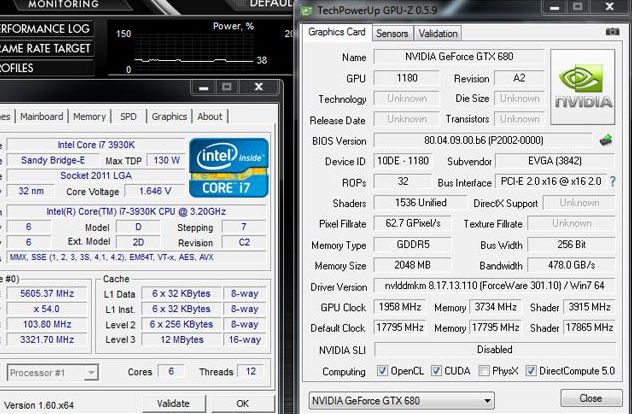Maximize the GPU-Z window

[578, 7]
